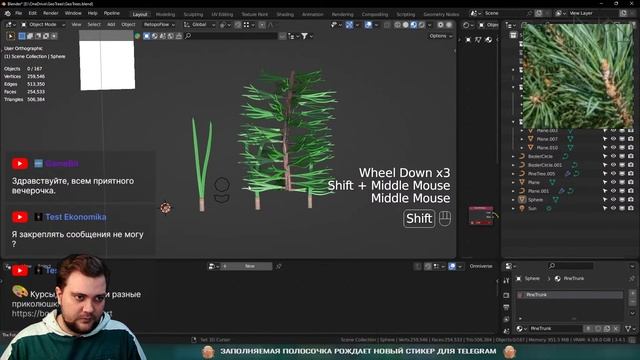Screen dimensions: 640x360
Task: Click the Blender logo icon in menu bar
Action: point(7,13)
